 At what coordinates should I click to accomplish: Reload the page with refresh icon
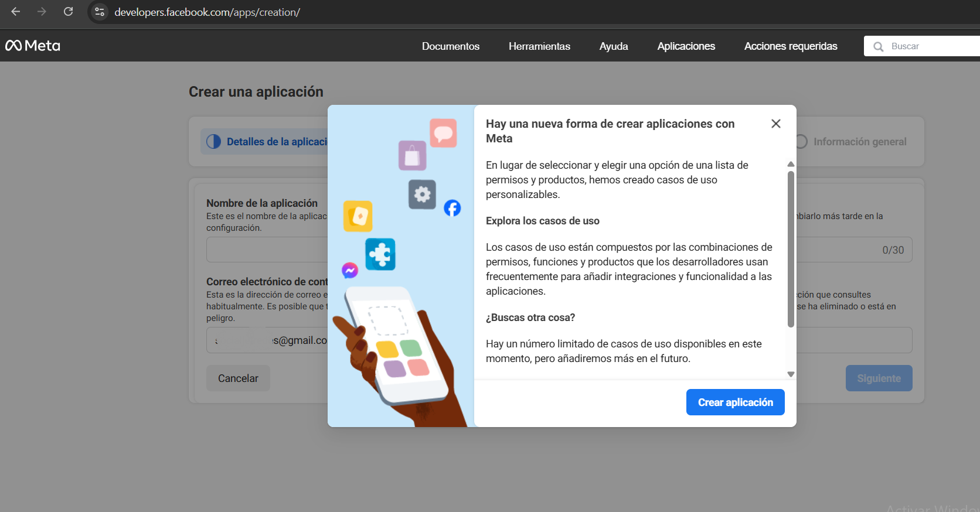click(68, 12)
